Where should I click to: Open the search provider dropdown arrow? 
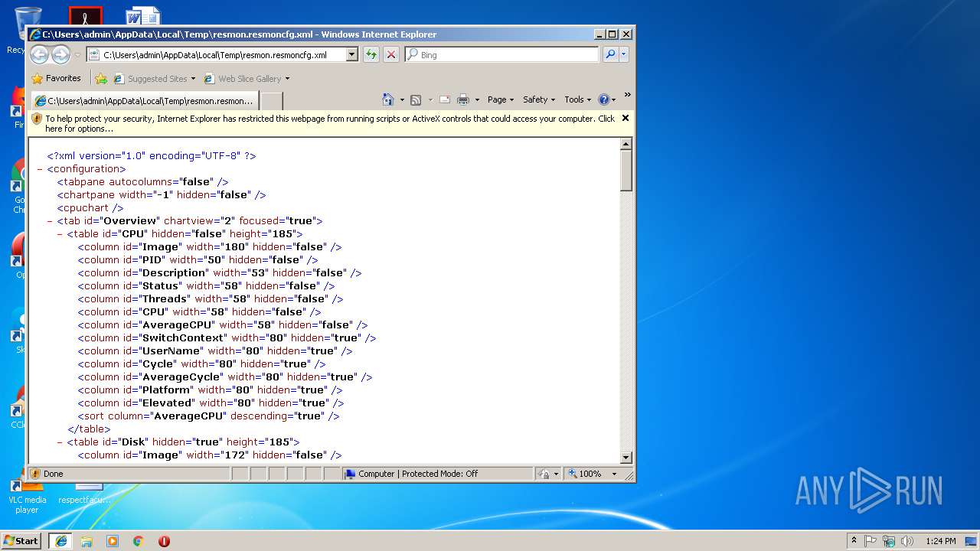(624, 54)
